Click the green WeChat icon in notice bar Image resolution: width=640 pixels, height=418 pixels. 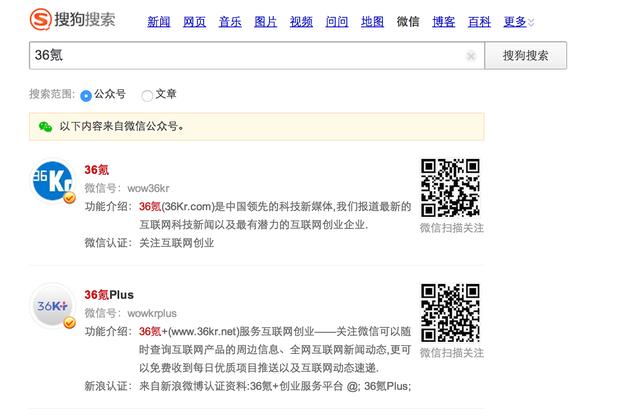point(44,127)
